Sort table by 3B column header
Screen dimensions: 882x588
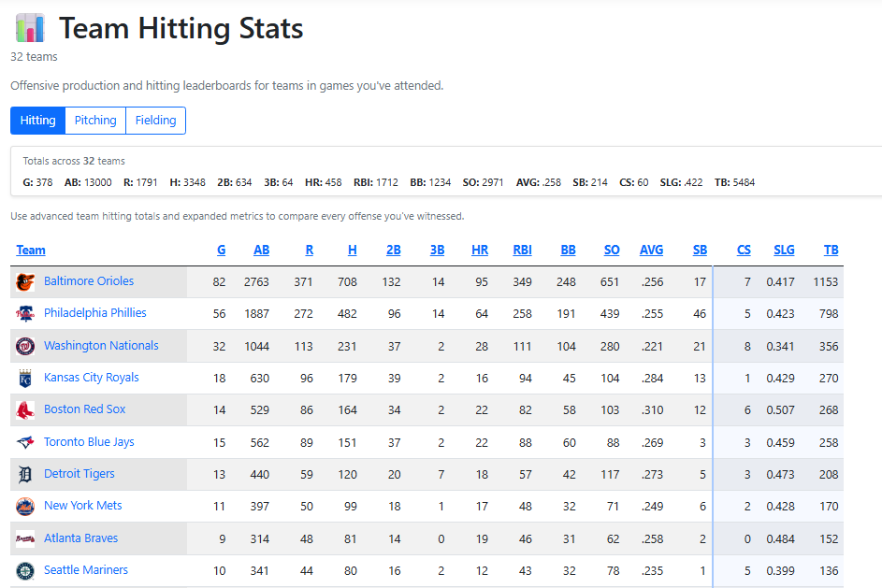tap(437, 251)
